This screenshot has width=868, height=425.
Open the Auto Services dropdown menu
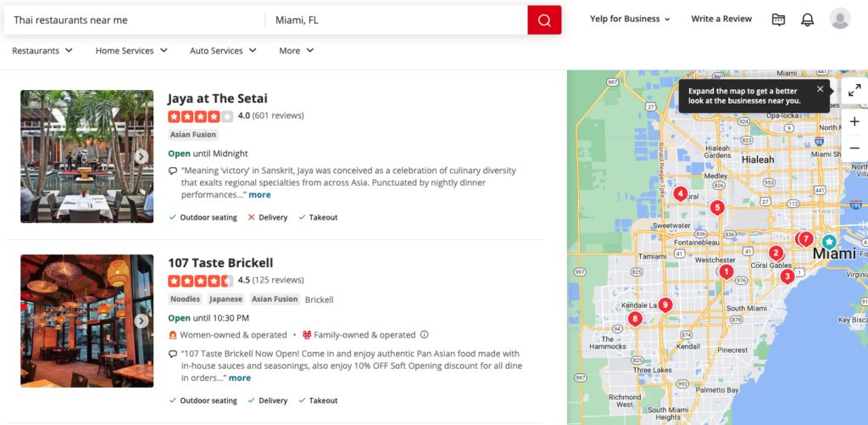click(224, 50)
